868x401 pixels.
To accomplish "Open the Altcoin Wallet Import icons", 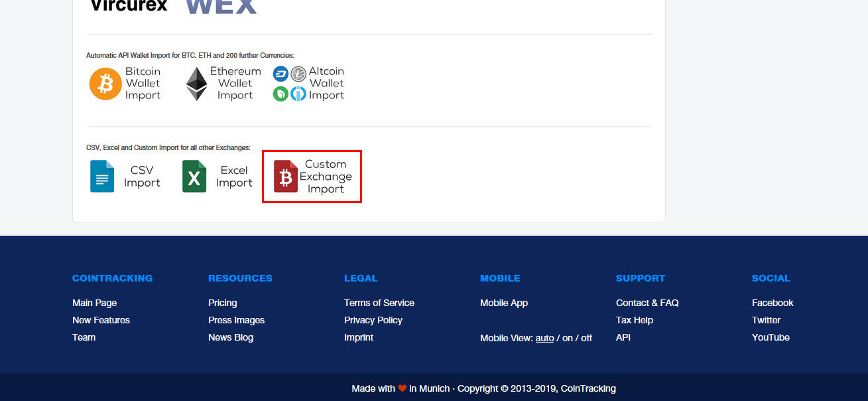I will pos(289,84).
